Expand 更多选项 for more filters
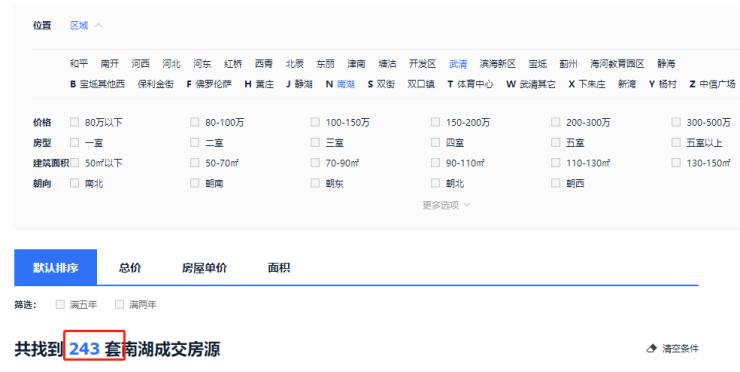740x372 pixels. click(x=446, y=205)
